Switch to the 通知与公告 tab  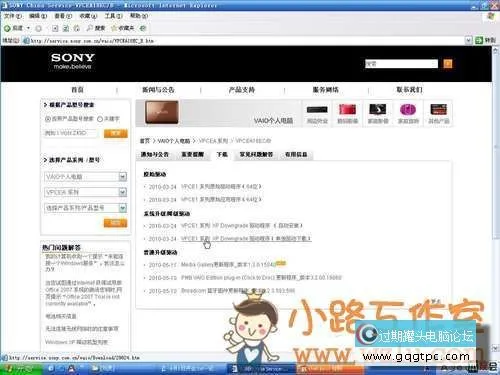[155, 154]
